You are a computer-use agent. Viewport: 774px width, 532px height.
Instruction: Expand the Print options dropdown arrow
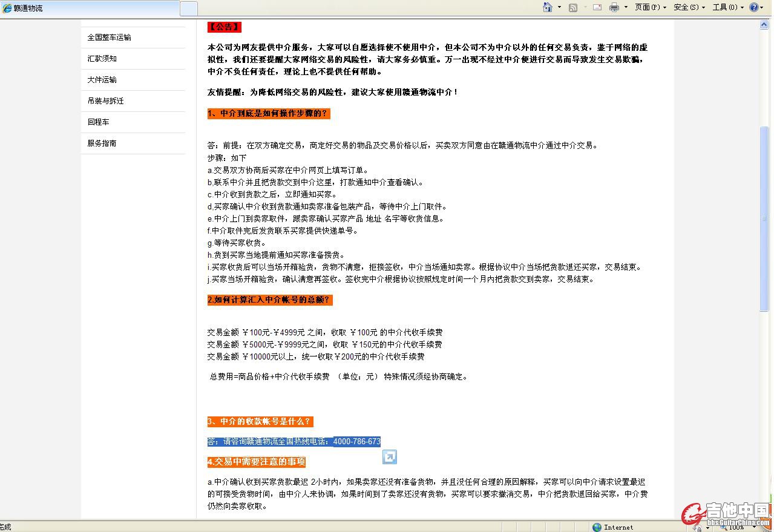pyautogui.click(x=627, y=7)
